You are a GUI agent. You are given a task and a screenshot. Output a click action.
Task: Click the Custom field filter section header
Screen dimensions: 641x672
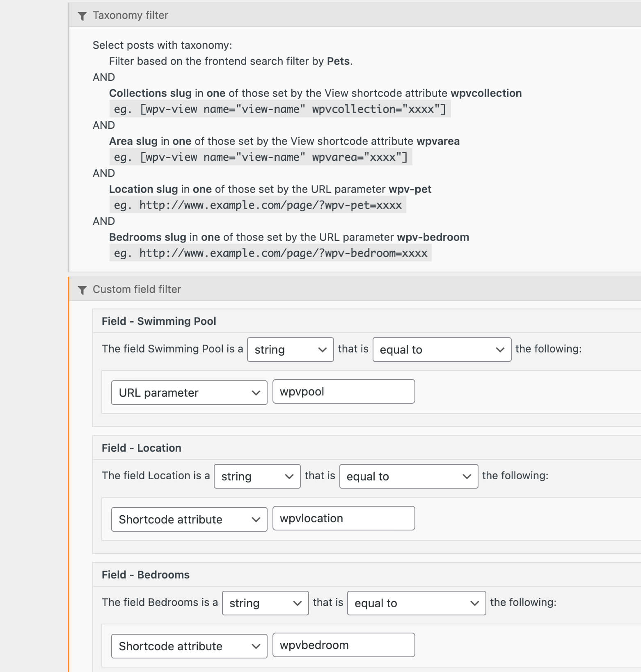[355, 289]
